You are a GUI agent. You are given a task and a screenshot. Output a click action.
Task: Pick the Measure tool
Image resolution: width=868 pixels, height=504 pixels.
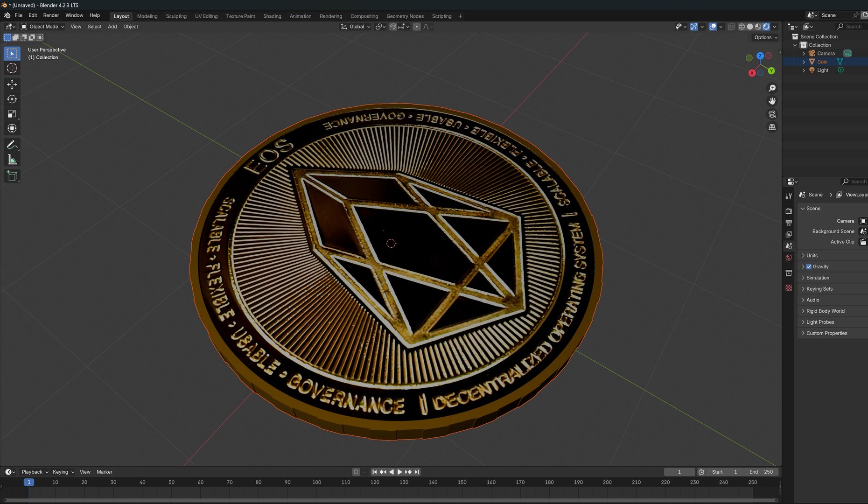[x=12, y=160]
